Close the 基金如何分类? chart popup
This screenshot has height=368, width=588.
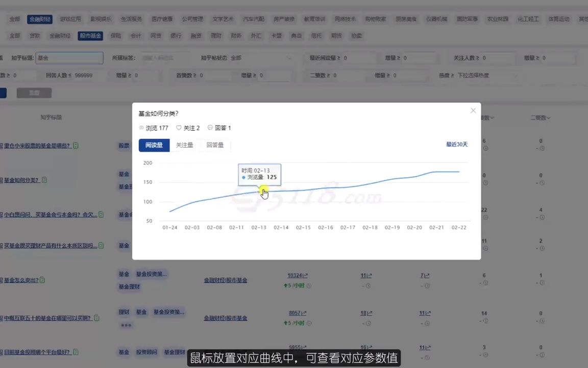pyautogui.click(x=473, y=110)
